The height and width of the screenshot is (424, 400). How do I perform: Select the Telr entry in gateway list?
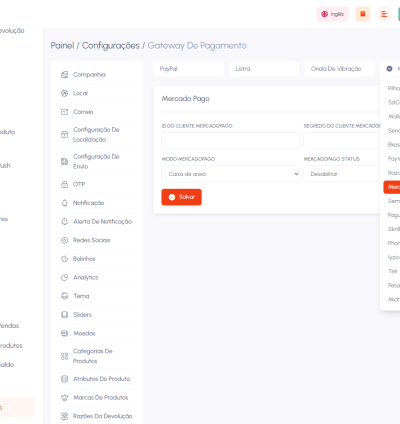[x=393, y=271]
